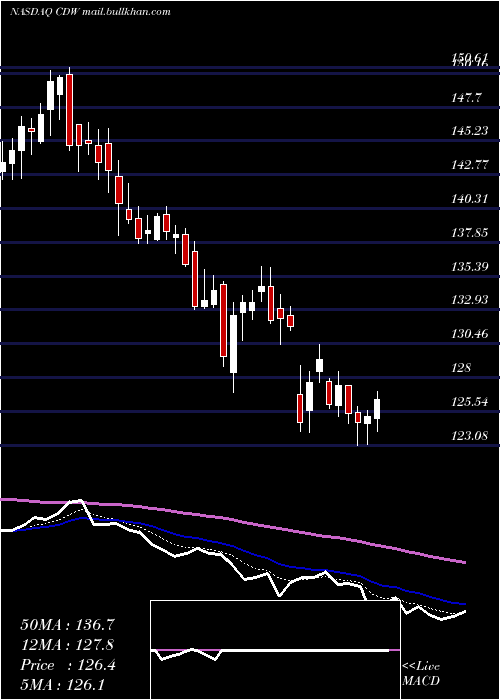The image size is (500, 700).
Task: Select the 140.31 price level label
Action: click(470, 199)
